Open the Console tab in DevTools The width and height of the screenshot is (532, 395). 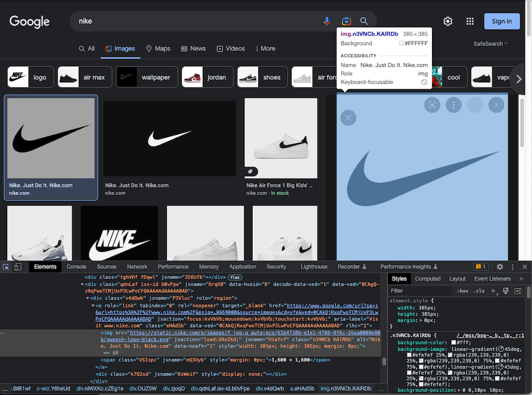click(76, 267)
